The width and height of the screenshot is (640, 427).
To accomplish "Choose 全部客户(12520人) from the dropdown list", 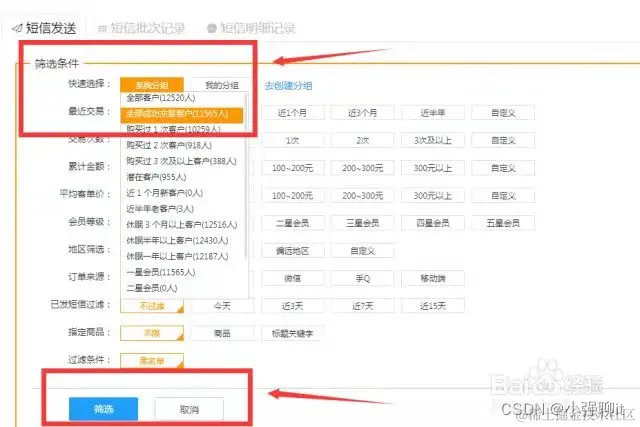I will pyautogui.click(x=161, y=98).
